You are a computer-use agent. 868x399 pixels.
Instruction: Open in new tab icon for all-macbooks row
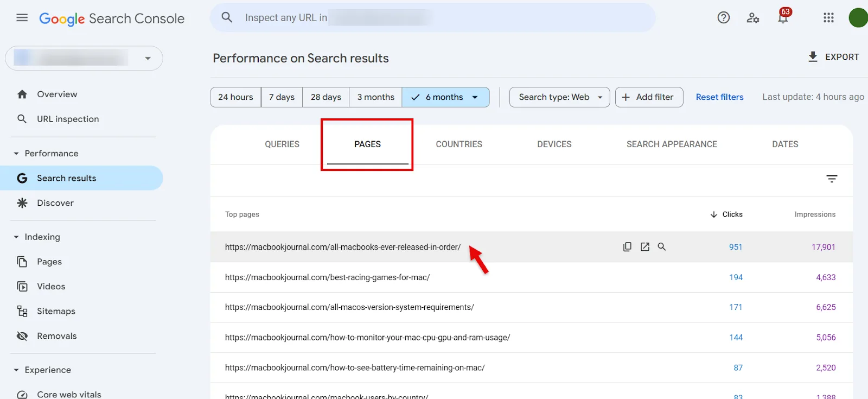click(x=644, y=247)
